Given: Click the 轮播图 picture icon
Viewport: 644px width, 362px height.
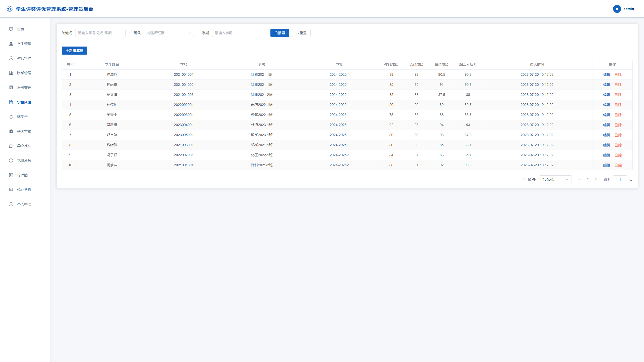Looking at the screenshot, I should click(11, 175).
